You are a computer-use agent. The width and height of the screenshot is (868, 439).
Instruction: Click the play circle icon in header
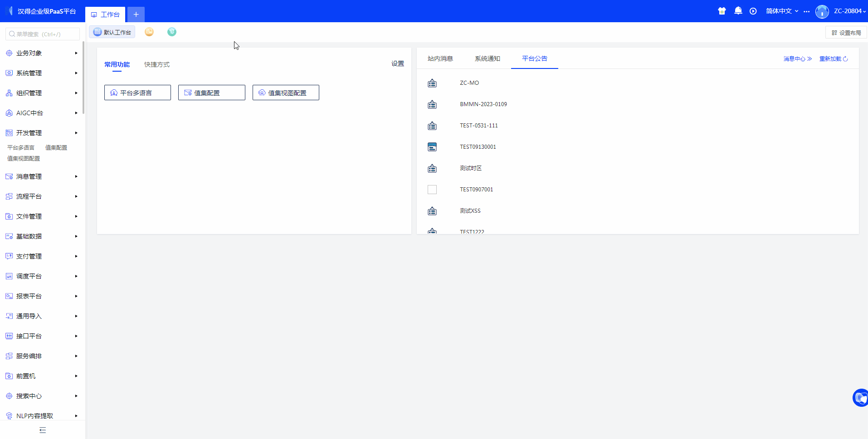pyautogui.click(x=753, y=11)
